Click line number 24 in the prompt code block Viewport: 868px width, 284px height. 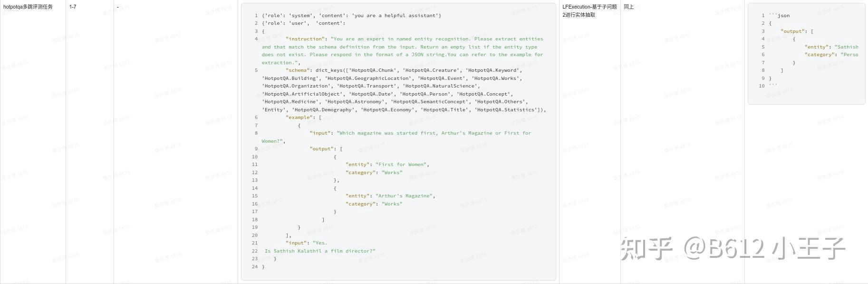255,267
